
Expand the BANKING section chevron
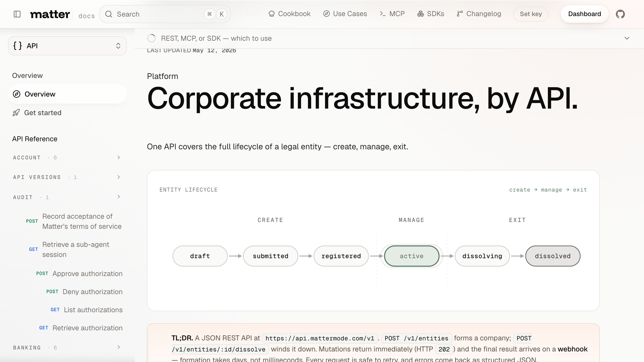tap(119, 347)
